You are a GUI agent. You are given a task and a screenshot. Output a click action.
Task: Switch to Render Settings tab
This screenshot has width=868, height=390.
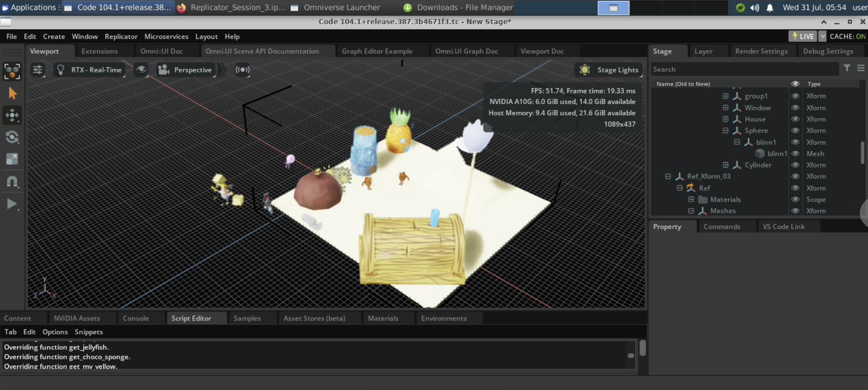pos(761,51)
